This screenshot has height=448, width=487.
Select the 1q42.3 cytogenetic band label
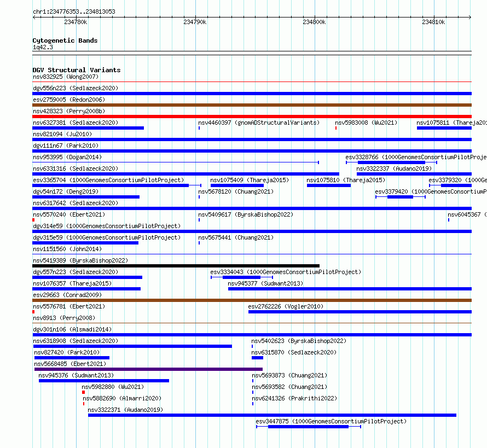tap(43, 47)
